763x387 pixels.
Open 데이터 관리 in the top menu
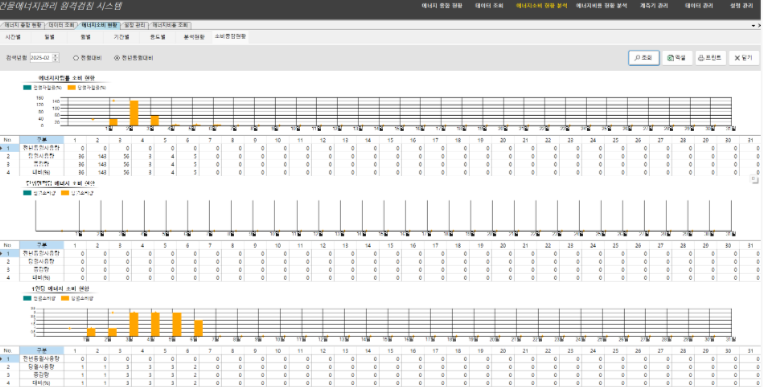699,6
